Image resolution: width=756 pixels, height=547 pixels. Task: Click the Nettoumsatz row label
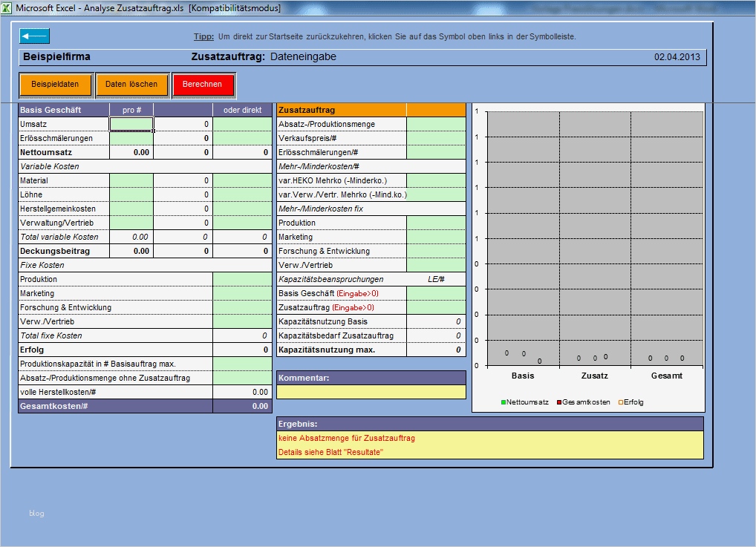click(x=46, y=152)
